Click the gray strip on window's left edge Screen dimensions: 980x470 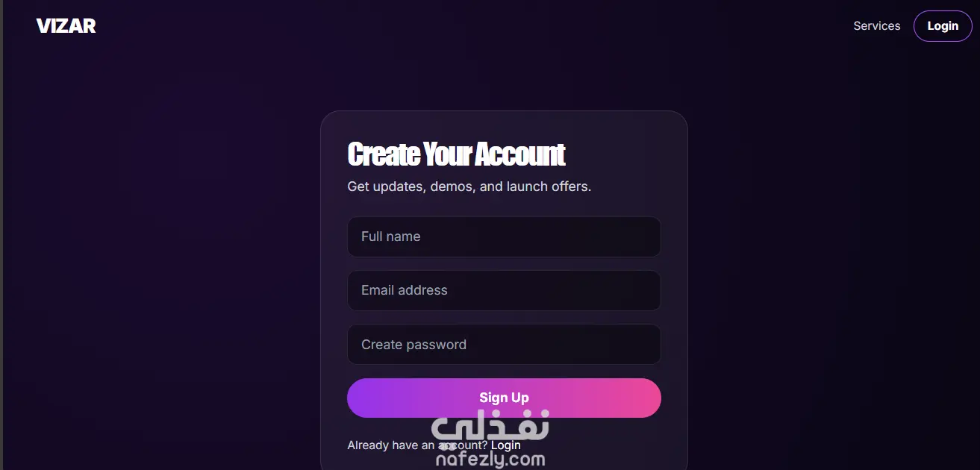tap(1, 235)
